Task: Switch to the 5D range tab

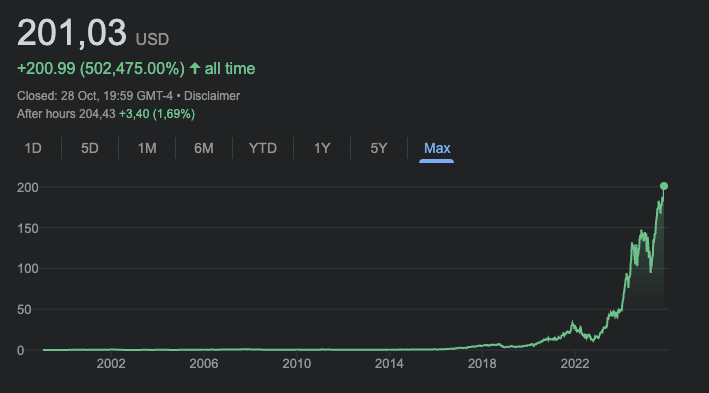Action: [x=90, y=148]
